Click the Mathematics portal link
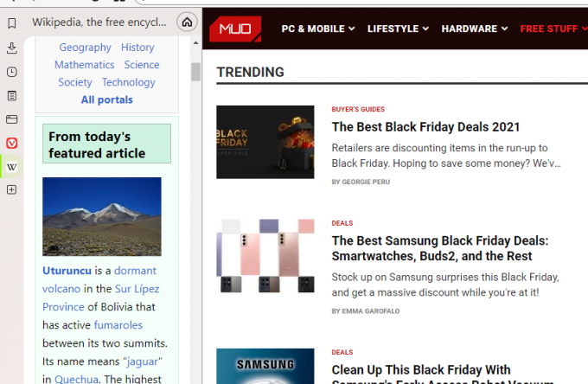The height and width of the screenshot is (384, 588). tap(85, 65)
